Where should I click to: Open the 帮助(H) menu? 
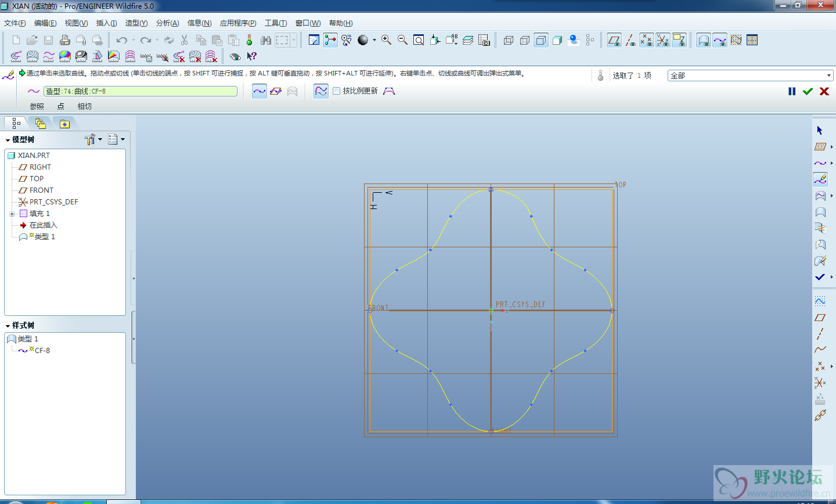point(341,23)
